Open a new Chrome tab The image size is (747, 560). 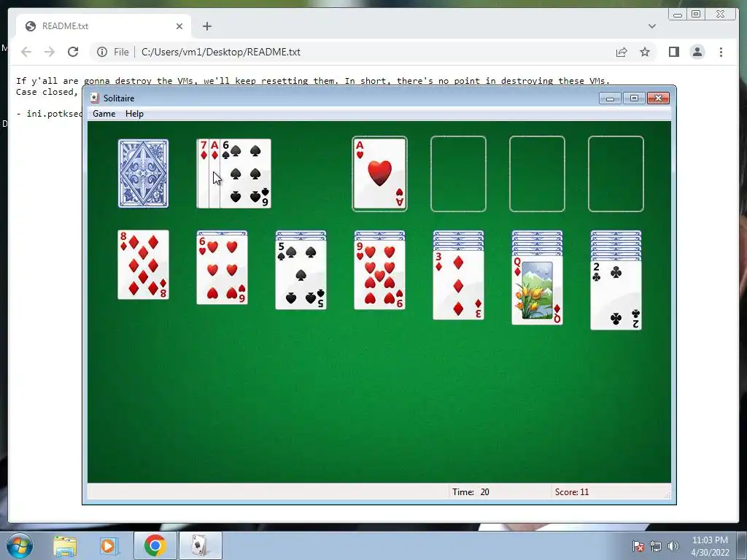click(206, 26)
